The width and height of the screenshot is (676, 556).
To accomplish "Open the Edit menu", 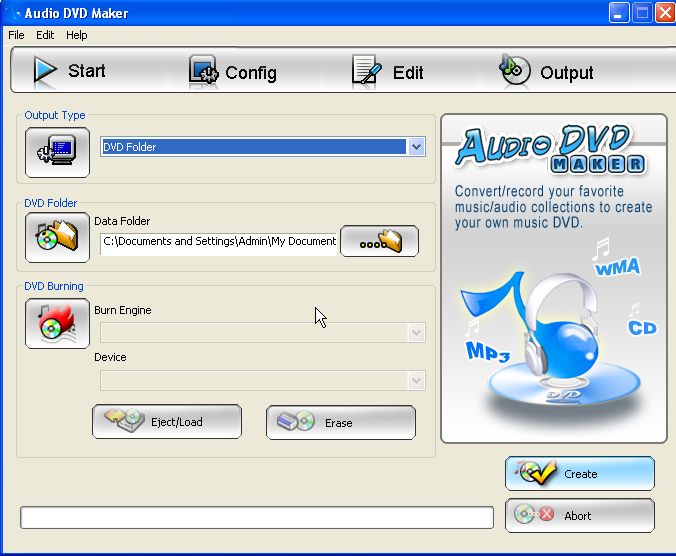I will coord(45,35).
